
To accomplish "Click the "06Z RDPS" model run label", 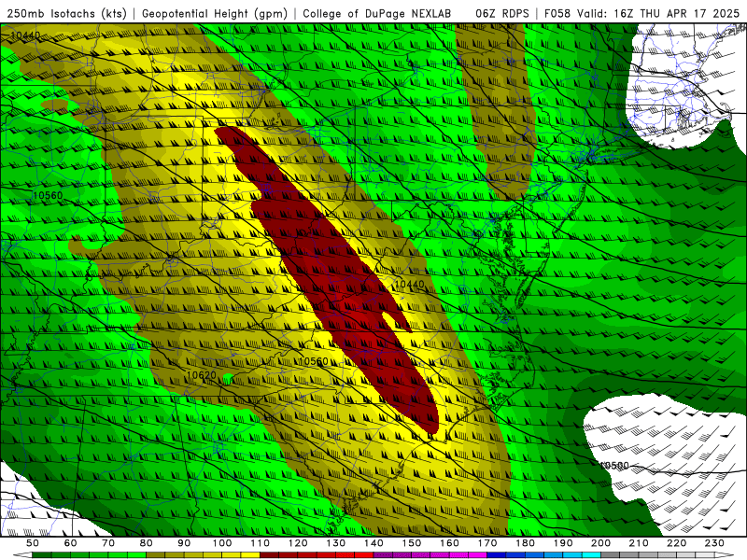I will click(501, 13).
